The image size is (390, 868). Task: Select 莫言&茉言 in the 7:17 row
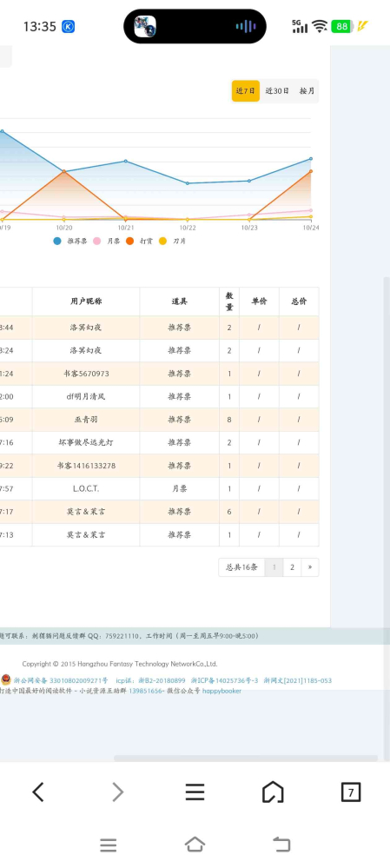click(86, 512)
